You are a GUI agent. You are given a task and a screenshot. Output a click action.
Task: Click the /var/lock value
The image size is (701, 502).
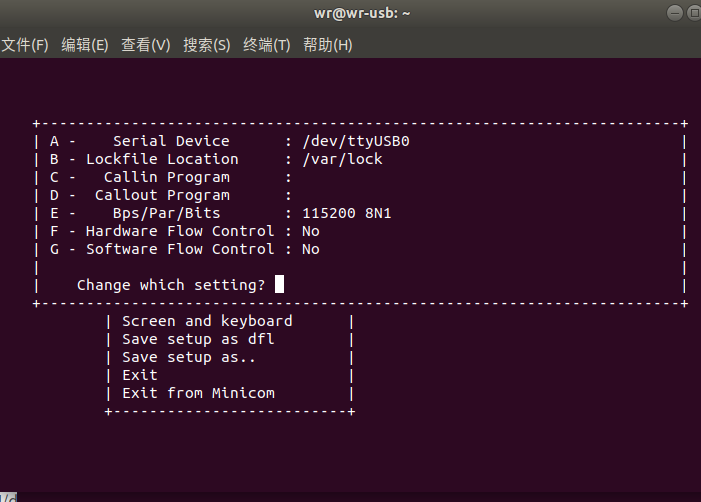342,159
